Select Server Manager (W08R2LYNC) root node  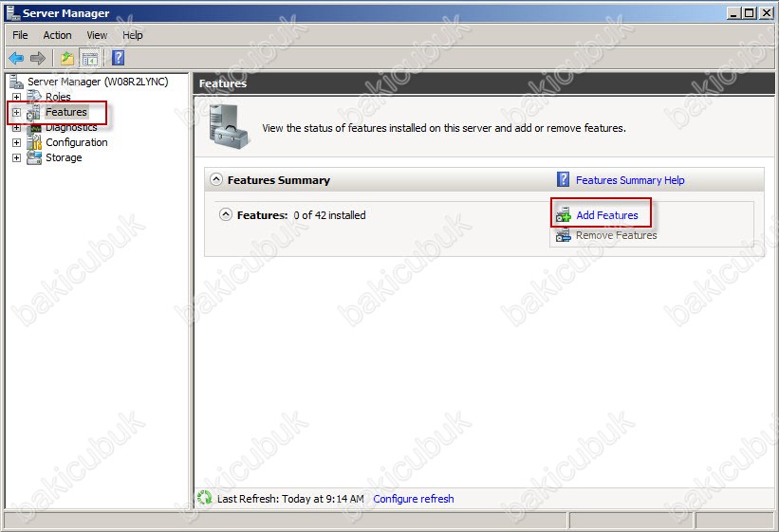(x=98, y=82)
